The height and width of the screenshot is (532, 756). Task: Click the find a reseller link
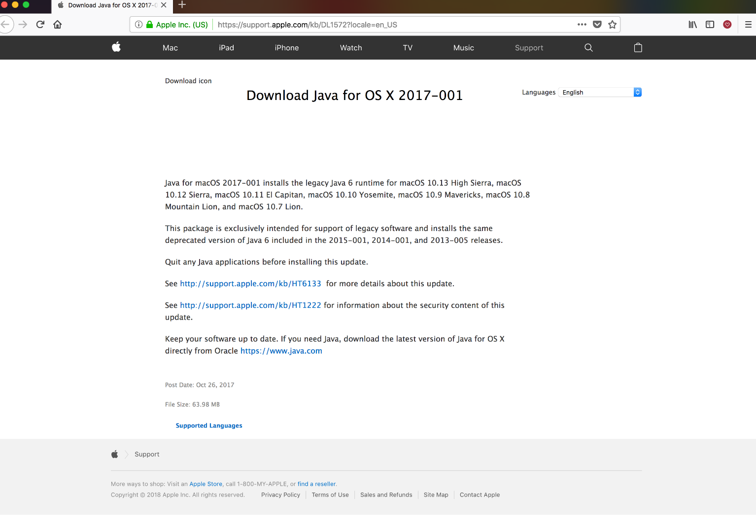317,484
